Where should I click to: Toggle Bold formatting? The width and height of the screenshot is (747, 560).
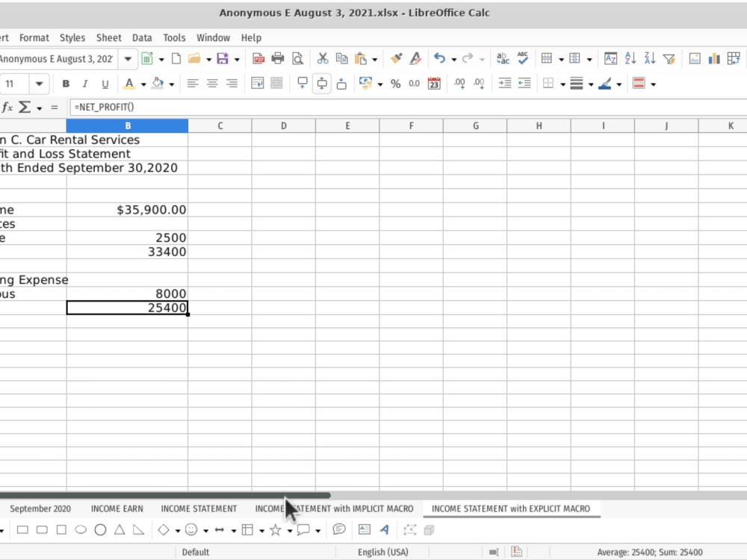66,84
